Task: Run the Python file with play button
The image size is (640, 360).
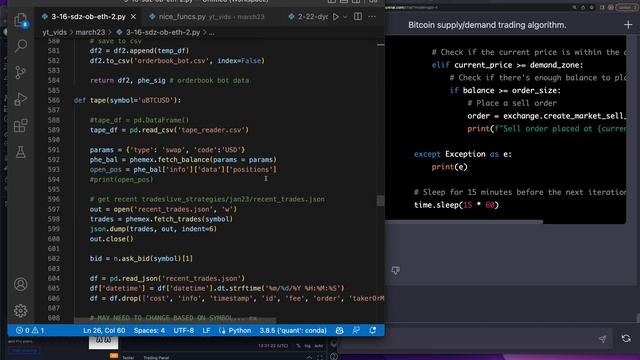Action: tap(336, 17)
